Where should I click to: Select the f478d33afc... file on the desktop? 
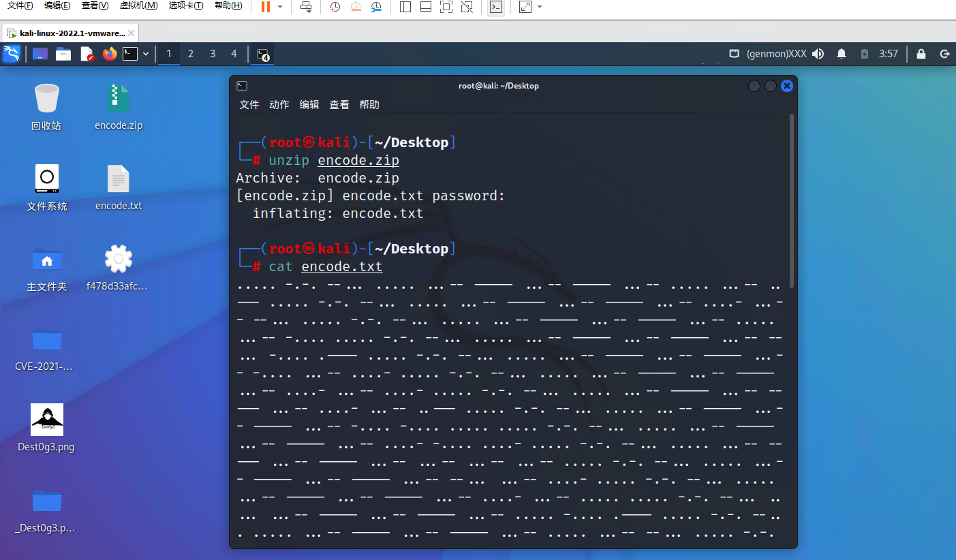click(118, 268)
